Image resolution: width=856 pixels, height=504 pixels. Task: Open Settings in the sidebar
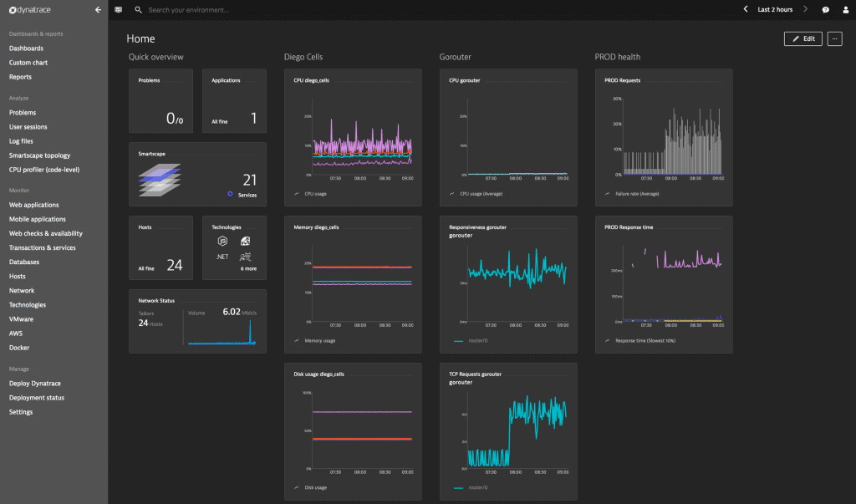coord(21,412)
